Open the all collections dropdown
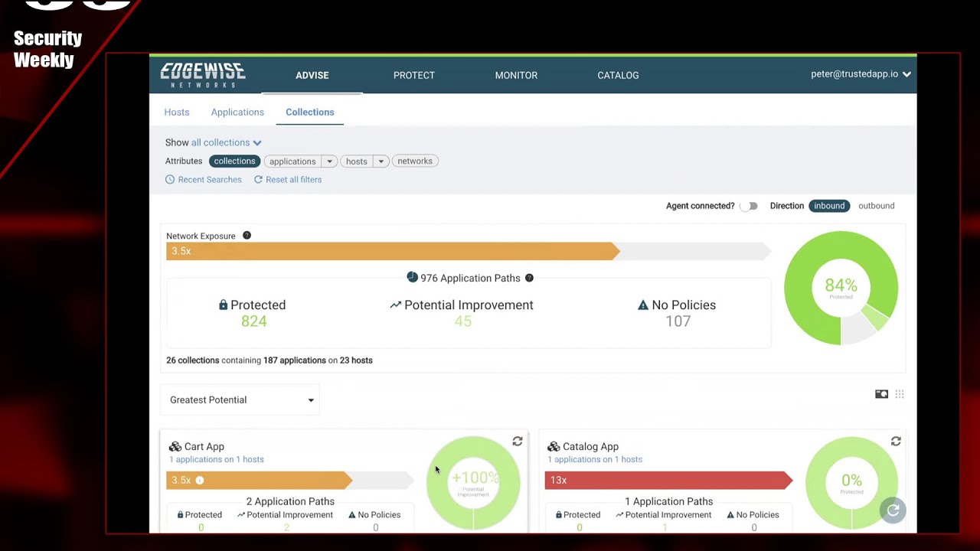 pos(227,142)
